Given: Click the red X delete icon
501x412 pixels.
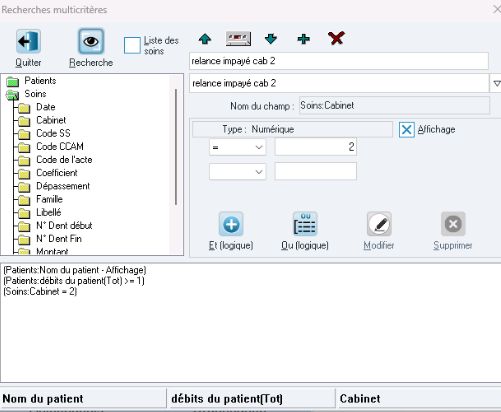Looking at the screenshot, I should pyautogui.click(x=336, y=38).
